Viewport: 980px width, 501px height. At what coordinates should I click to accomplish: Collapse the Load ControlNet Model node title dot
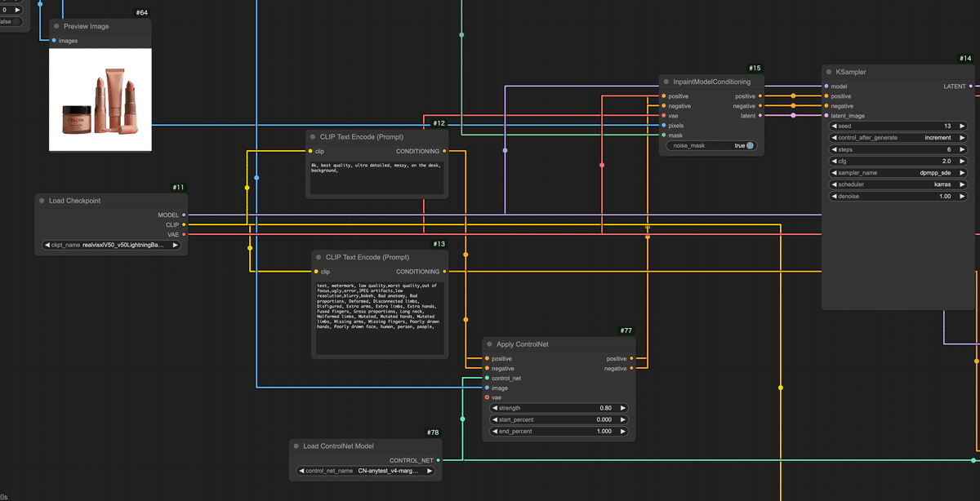[x=296, y=446]
